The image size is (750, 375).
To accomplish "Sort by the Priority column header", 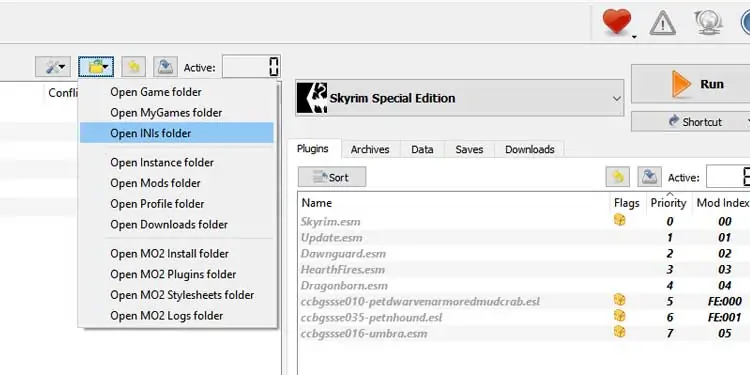I will pos(669,203).
